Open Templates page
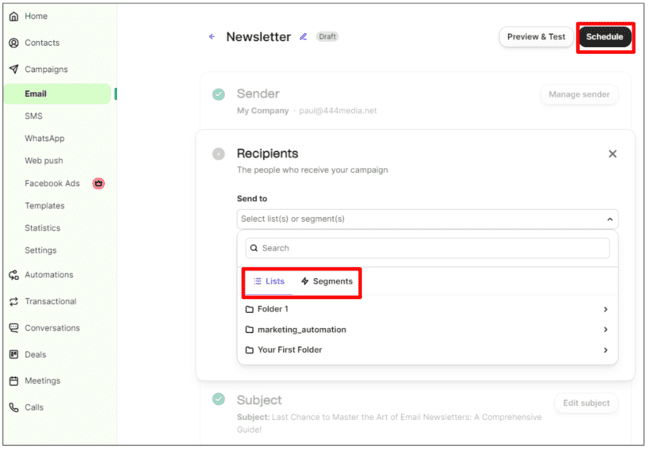 point(44,206)
